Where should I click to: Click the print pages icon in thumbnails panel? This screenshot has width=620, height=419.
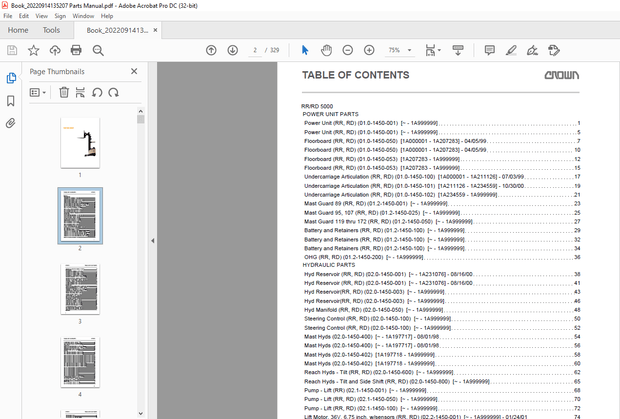point(80,92)
